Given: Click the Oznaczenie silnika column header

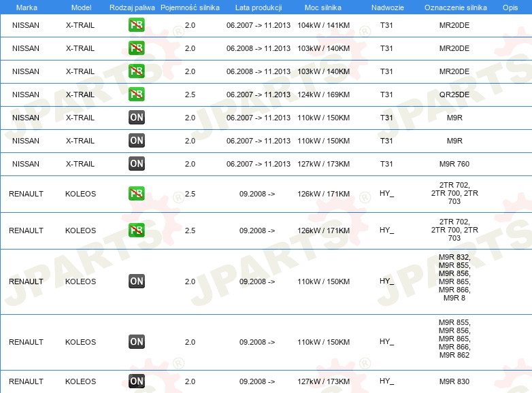Looking at the screenshot, I should [x=456, y=7].
